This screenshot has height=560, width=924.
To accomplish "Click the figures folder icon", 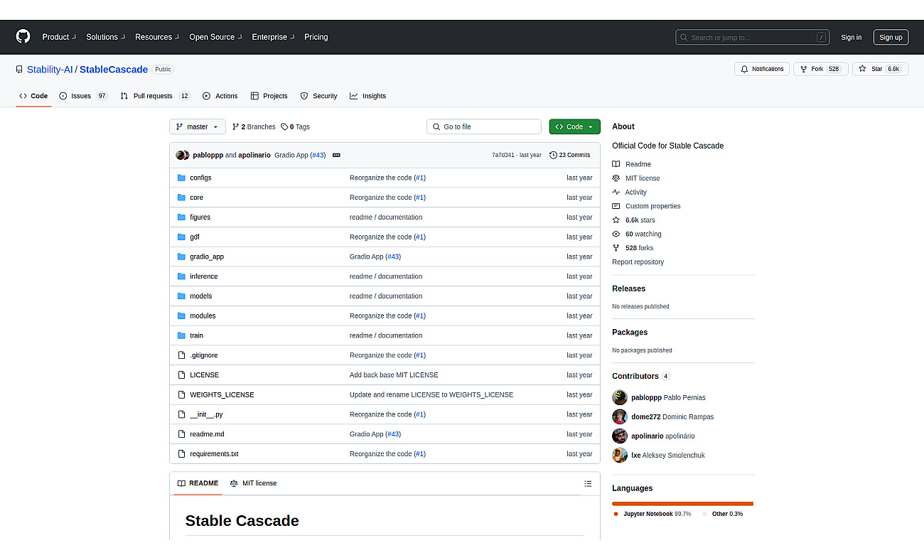I will coord(181,217).
